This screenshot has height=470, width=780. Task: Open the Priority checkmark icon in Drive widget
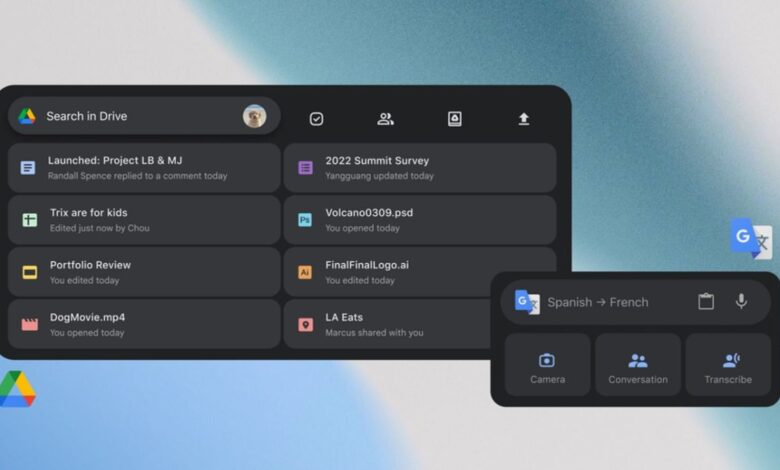[316, 119]
